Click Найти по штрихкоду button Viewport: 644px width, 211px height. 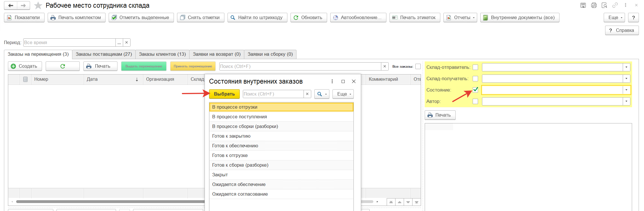[x=257, y=17]
